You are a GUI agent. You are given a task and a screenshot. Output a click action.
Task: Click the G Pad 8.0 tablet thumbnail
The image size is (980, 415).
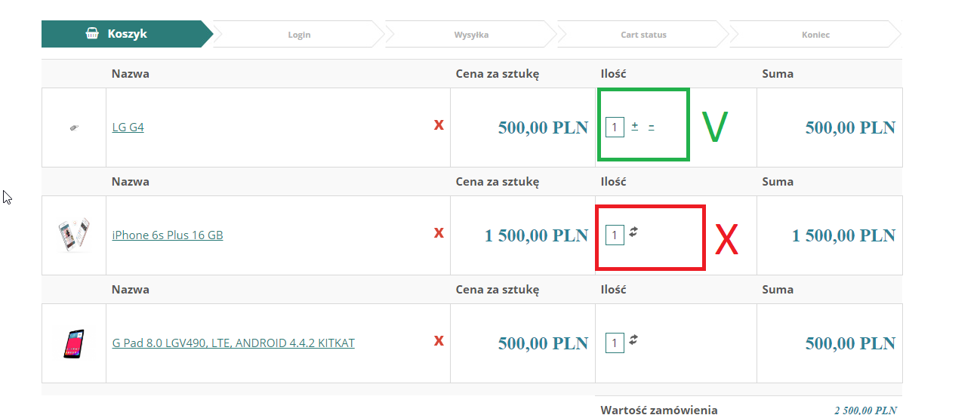[x=74, y=343]
